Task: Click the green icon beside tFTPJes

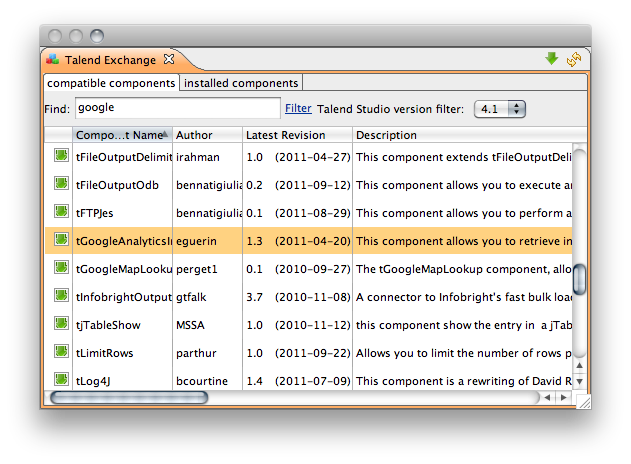Action: (x=61, y=212)
